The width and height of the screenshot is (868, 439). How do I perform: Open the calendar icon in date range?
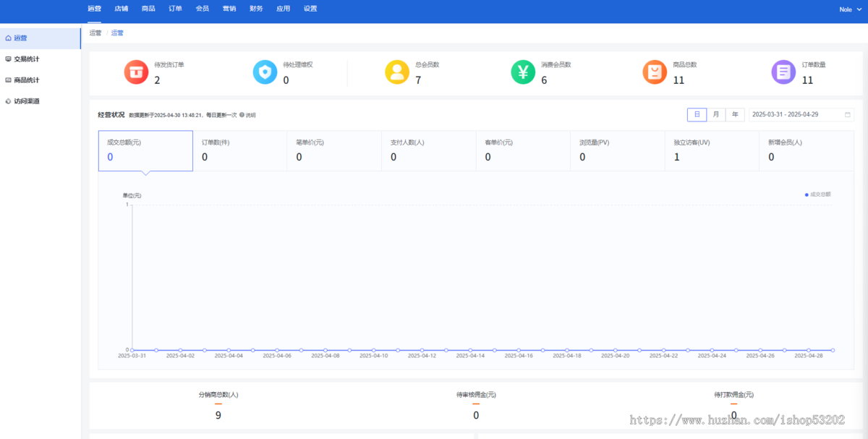(848, 115)
